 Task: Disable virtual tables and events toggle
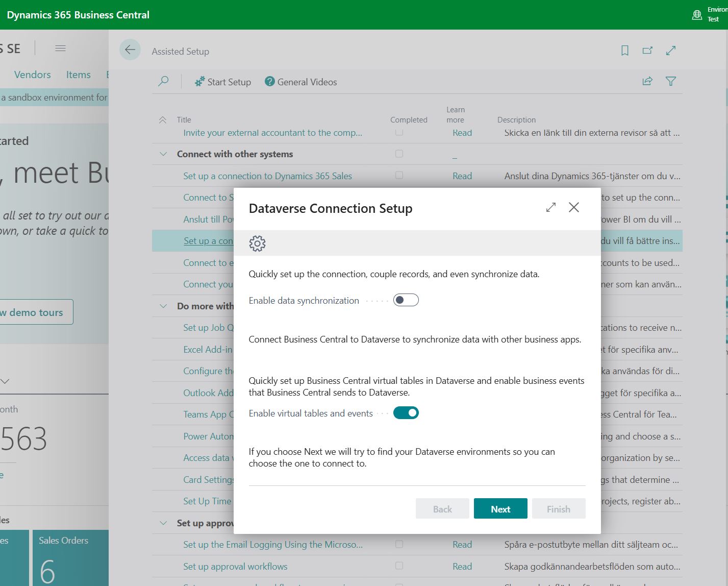[406, 413]
